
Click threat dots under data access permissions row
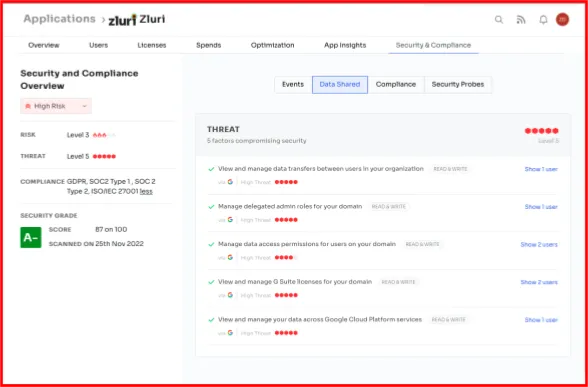click(x=286, y=258)
